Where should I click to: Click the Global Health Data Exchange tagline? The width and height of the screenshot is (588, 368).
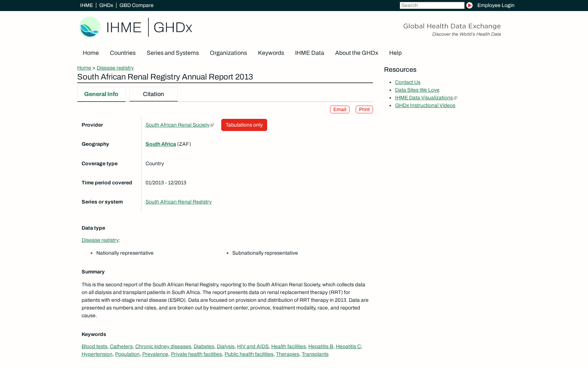pyautogui.click(x=452, y=26)
